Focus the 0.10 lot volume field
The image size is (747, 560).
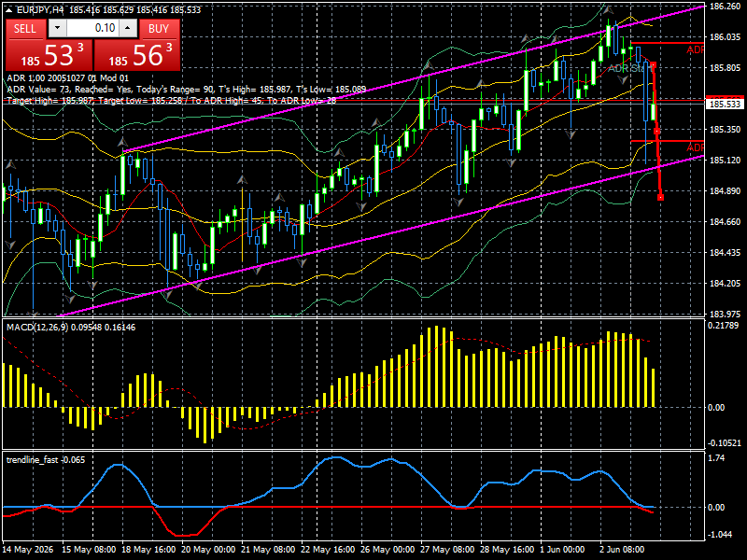pos(92,28)
